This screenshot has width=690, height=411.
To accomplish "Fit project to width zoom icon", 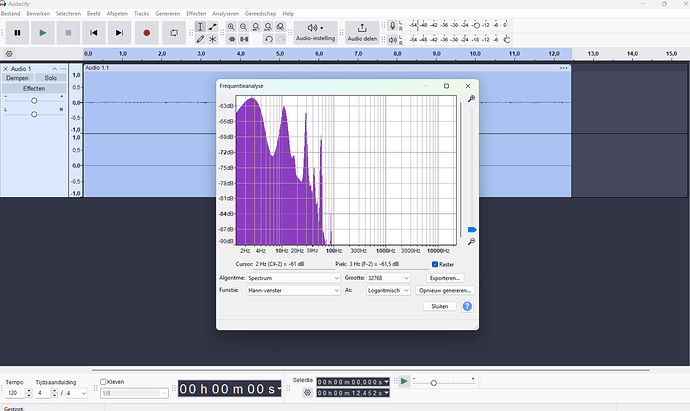I will click(268, 27).
